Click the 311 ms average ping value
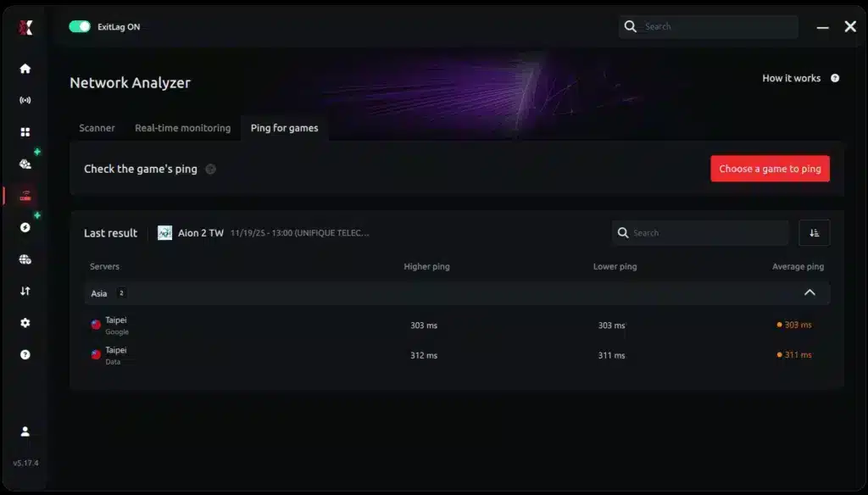This screenshot has width=868, height=495. pyautogui.click(x=798, y=355)
